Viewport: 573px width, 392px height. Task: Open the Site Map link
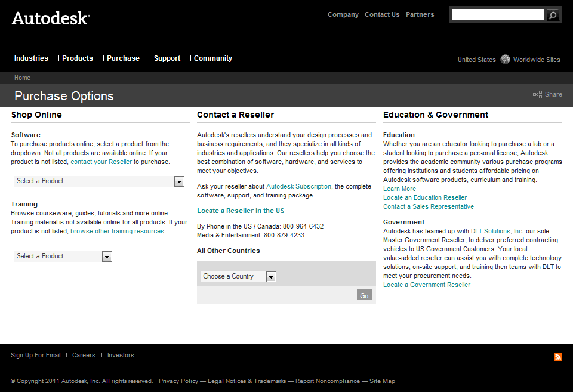(382, 381)
